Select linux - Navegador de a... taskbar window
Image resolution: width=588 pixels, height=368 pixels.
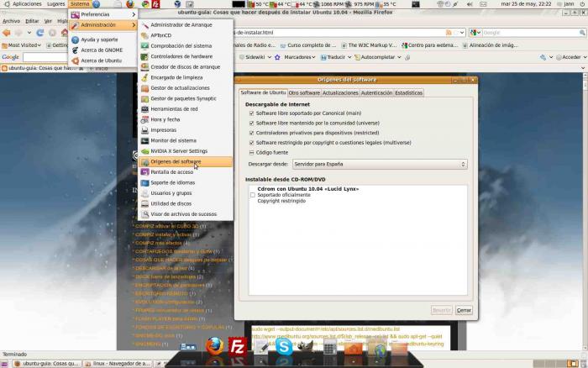pos(118,364)
